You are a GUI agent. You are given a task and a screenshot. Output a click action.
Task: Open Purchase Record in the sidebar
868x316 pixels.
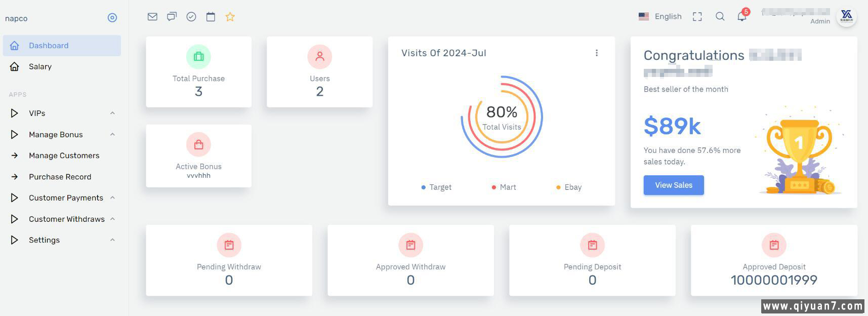tap(60, 177)
